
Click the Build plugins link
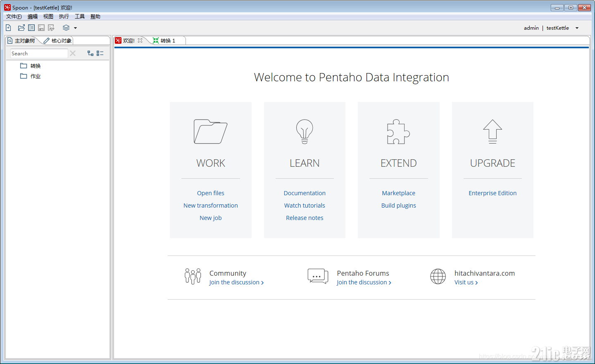tap(399, 206)
